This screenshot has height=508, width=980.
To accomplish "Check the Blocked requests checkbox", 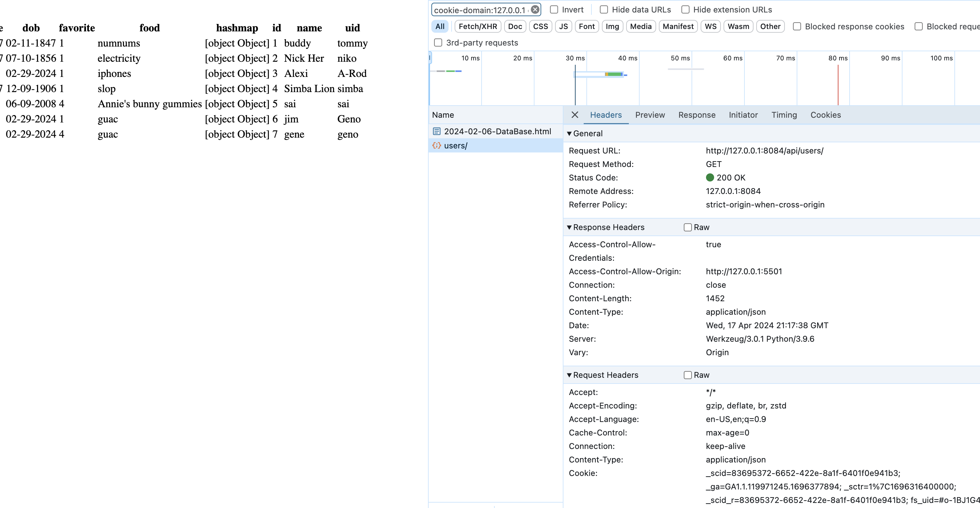I will (919, 26).
